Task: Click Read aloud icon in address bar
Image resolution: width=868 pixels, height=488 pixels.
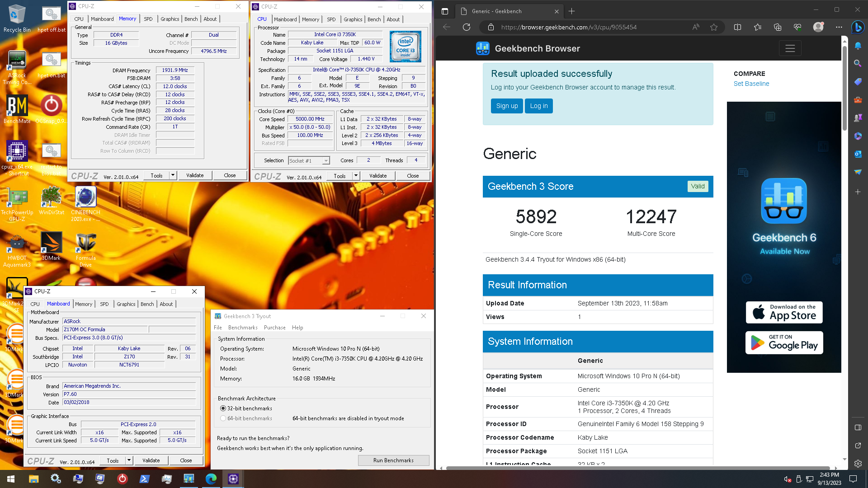Action: [x=696, y=27]
